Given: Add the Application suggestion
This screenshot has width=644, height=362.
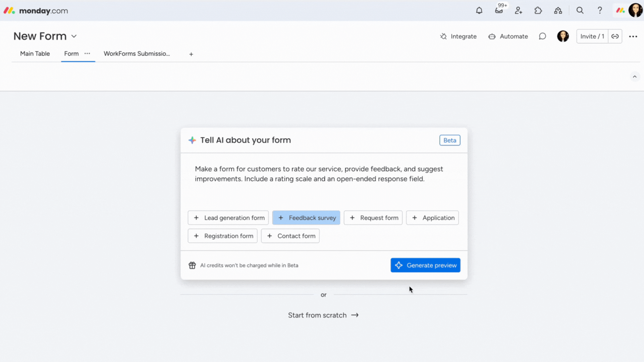Looking at the screenshot, I should coord(432,218).
